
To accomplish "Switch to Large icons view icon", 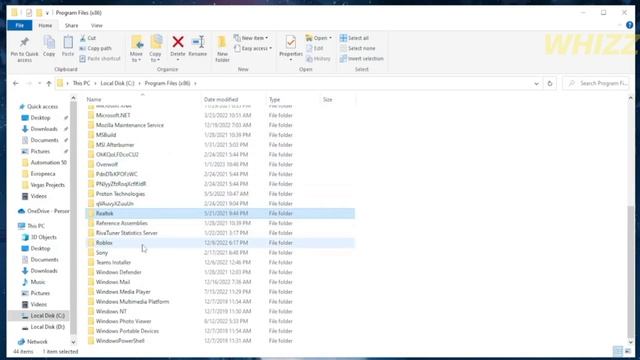I will tap(628, 351).
